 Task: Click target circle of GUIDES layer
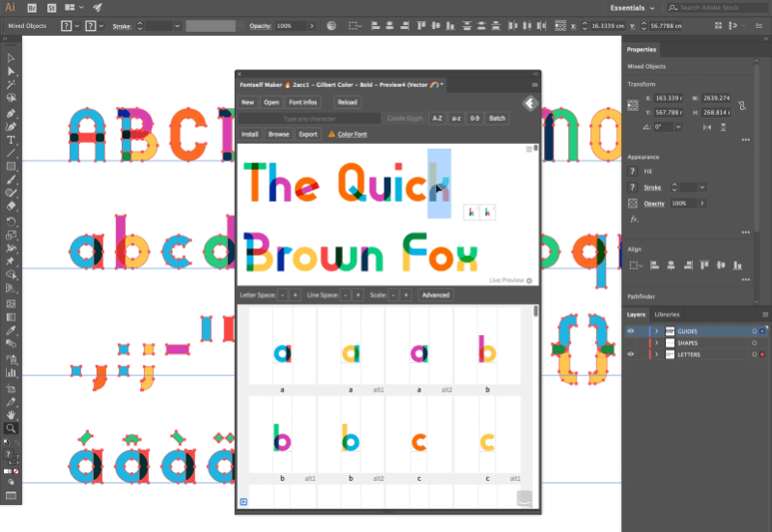755,331
